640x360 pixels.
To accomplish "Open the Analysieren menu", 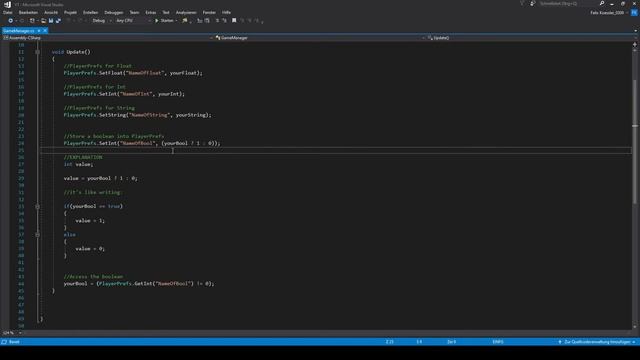I will [186, 13].
